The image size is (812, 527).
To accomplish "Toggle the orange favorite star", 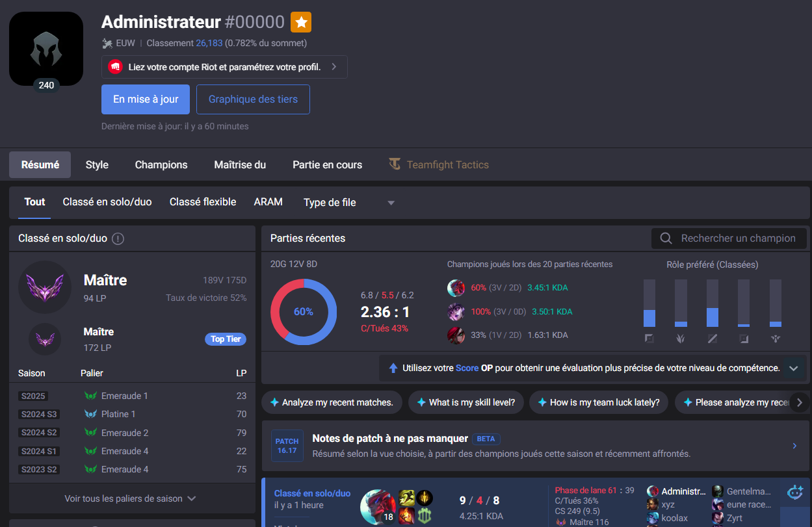I will [x=301, y=22].
